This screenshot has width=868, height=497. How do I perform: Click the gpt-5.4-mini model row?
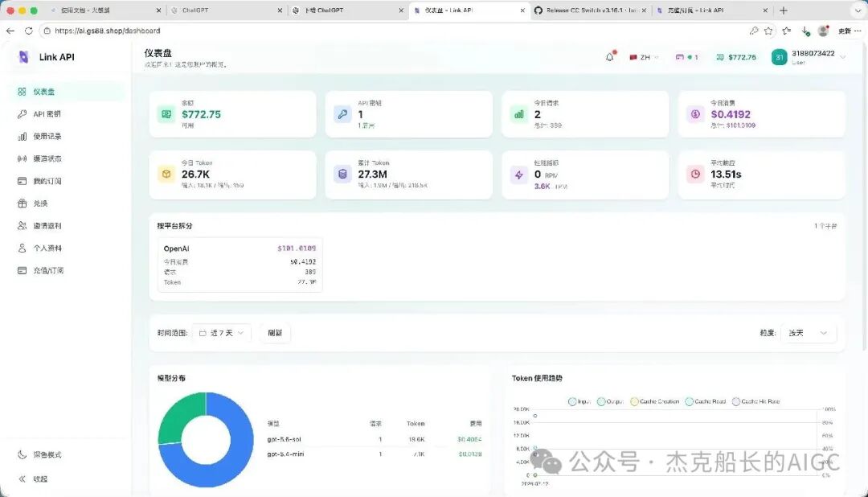375,454
